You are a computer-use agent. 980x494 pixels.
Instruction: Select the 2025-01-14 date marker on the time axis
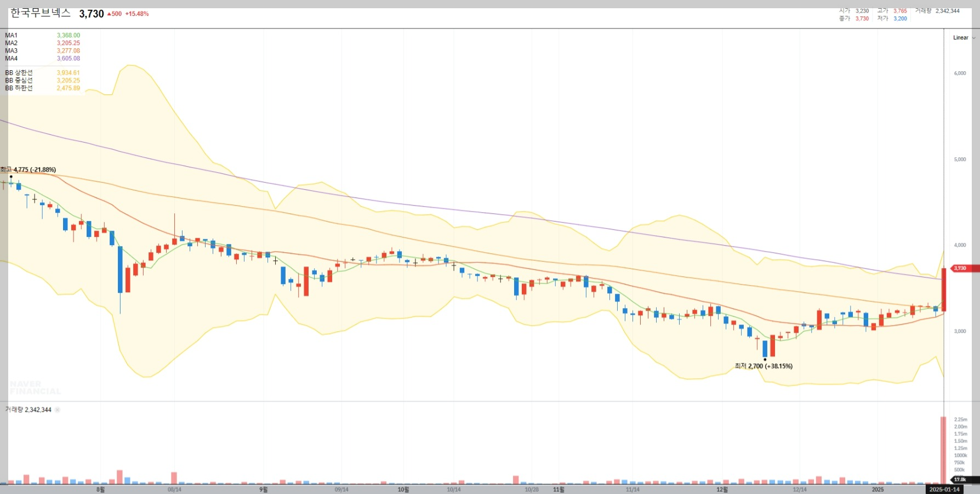[944, 489]
